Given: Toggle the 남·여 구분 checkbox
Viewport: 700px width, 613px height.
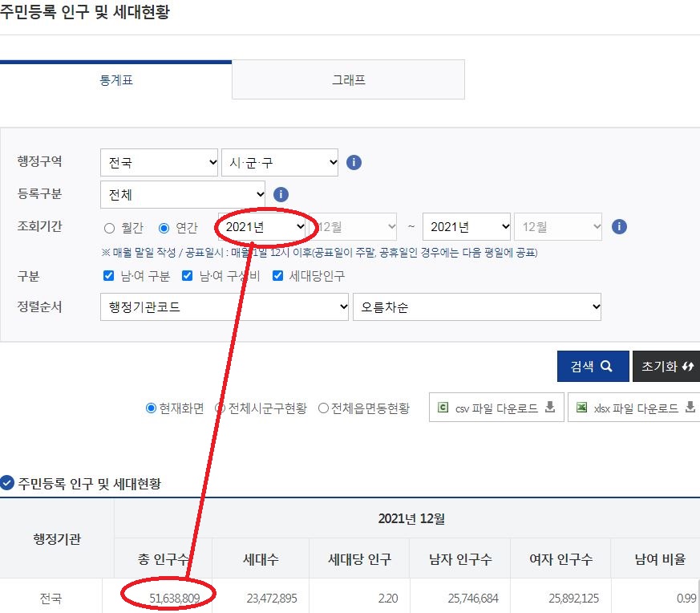Looking at the screenshot, I should coord(108,276).
